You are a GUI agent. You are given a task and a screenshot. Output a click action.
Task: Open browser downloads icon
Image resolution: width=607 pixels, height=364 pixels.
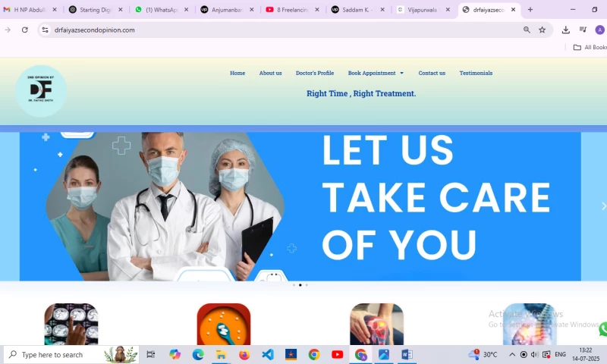[x=566, y=30]
